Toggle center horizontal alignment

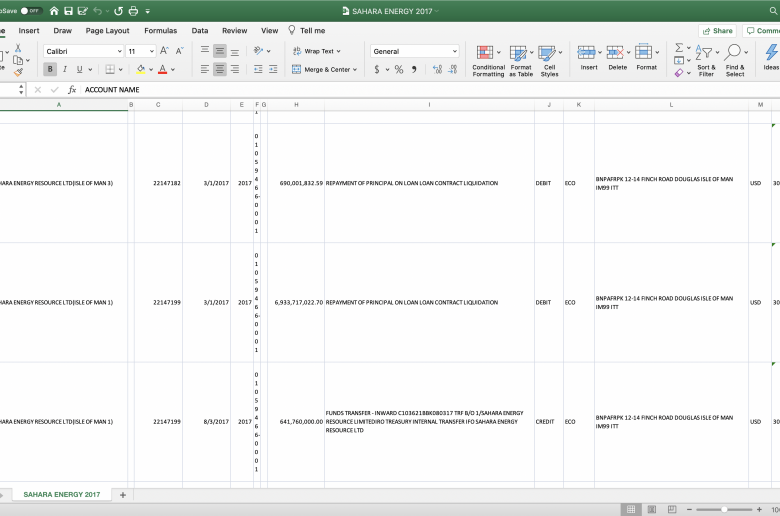point(220,69)
